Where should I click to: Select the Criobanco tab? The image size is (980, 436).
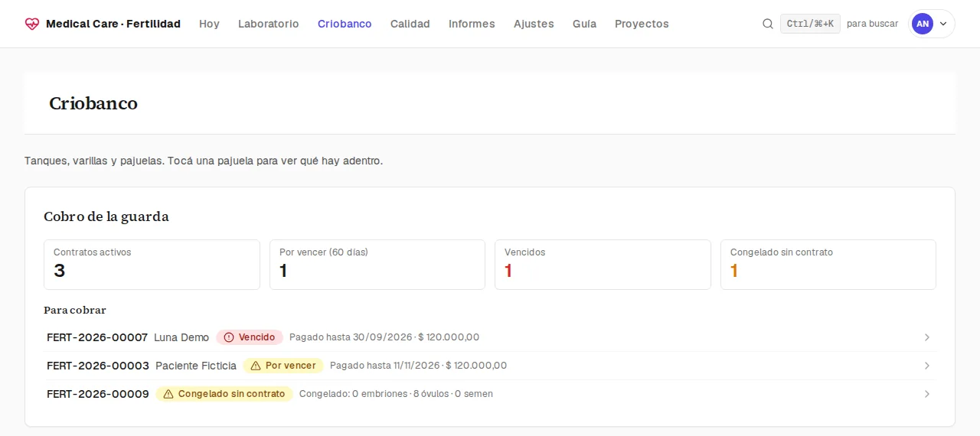point(345,24)
